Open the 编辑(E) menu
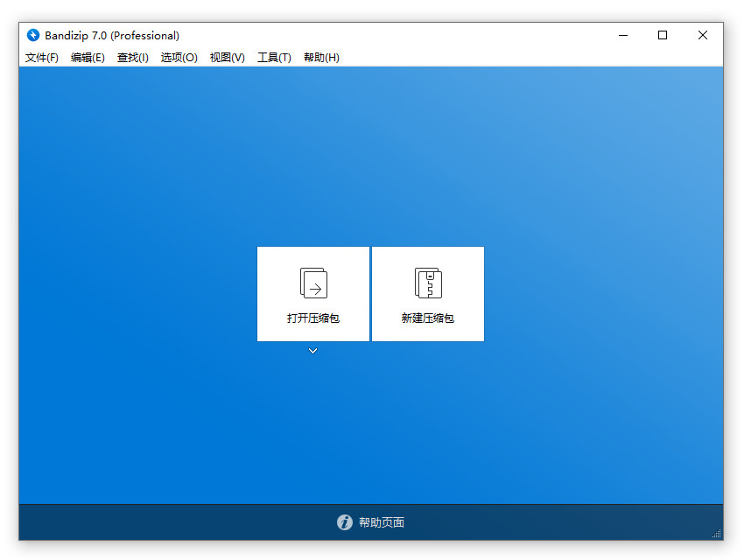The width and height of the screenshot is (744, 560). click(87, 57)
